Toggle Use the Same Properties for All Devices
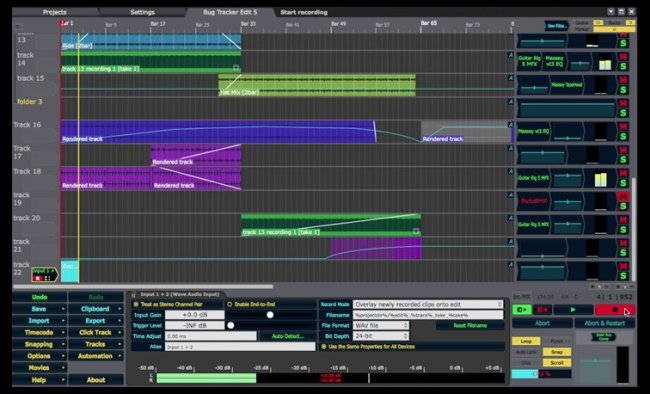Image resolution: width=650 pixels, height=394 pixels. point(368,347)
